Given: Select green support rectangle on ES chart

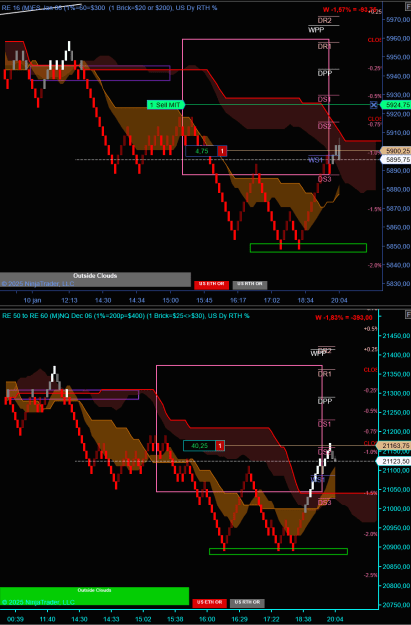Looking at the screenshot, I should click(308, 248).
